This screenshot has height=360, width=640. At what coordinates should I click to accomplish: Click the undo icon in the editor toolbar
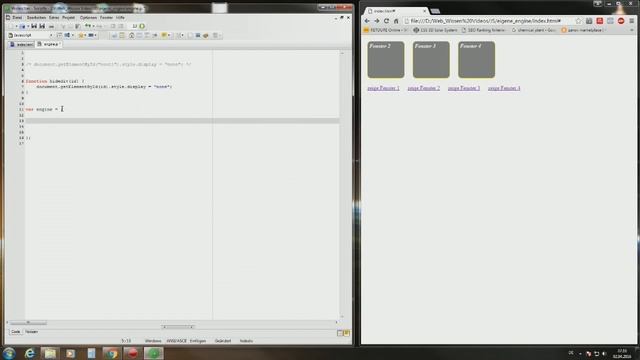tap(88, 26)
